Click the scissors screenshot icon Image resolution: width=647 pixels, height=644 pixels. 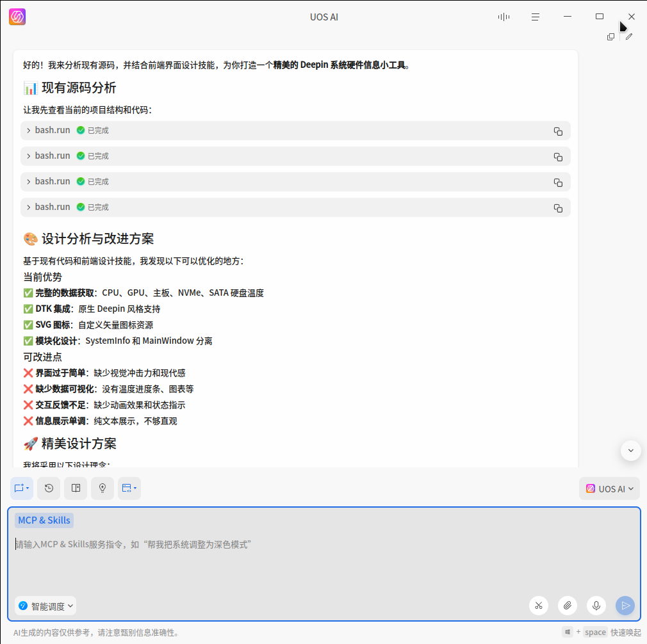539,606
